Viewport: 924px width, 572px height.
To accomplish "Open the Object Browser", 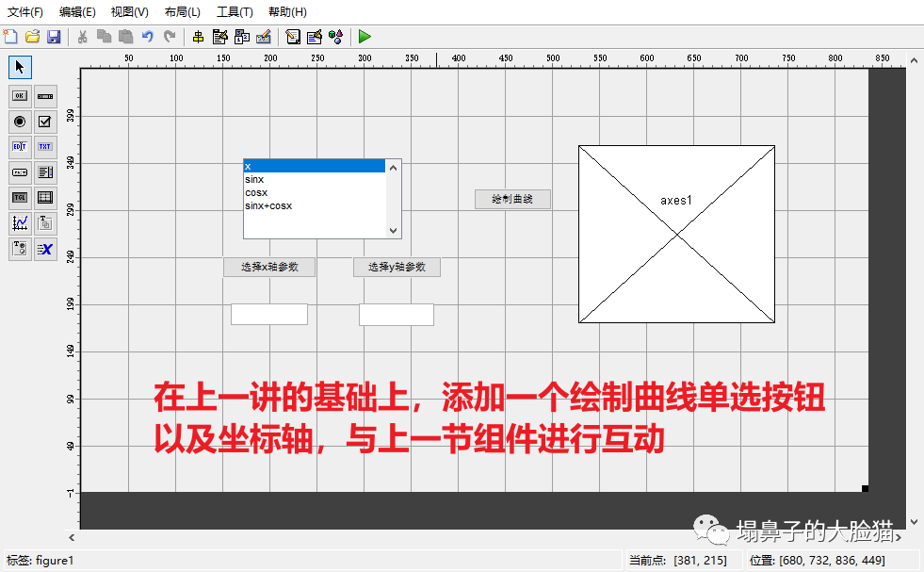I will point(336,37).
